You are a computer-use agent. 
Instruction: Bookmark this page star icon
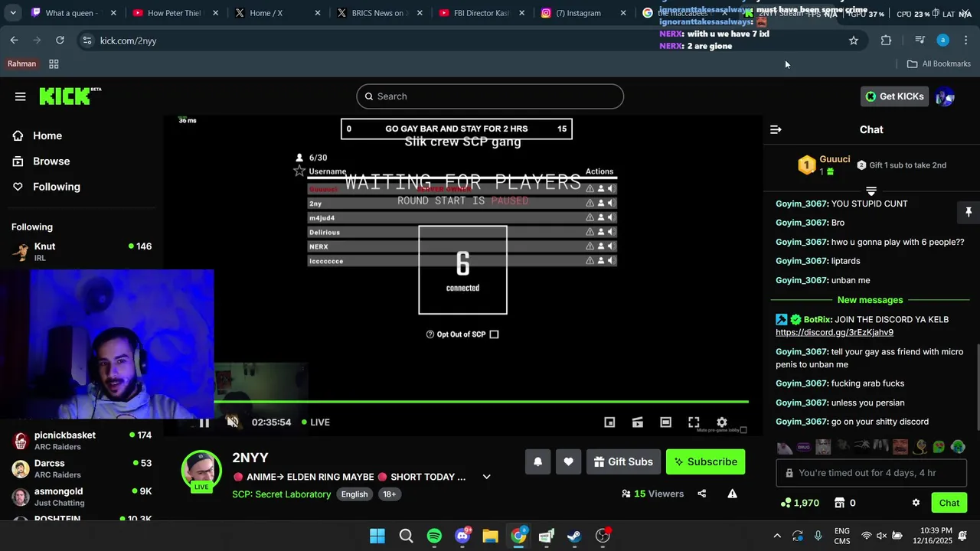coord(854,41)
